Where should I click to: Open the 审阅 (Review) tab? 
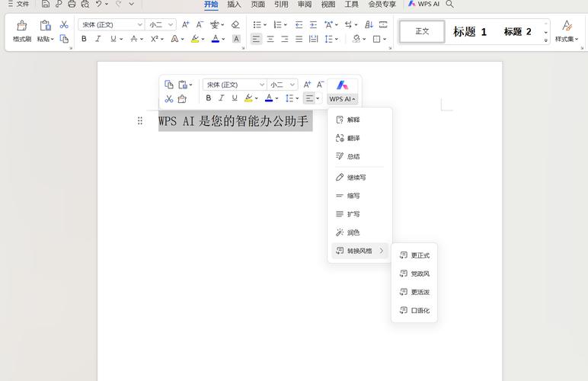[305, 4]
